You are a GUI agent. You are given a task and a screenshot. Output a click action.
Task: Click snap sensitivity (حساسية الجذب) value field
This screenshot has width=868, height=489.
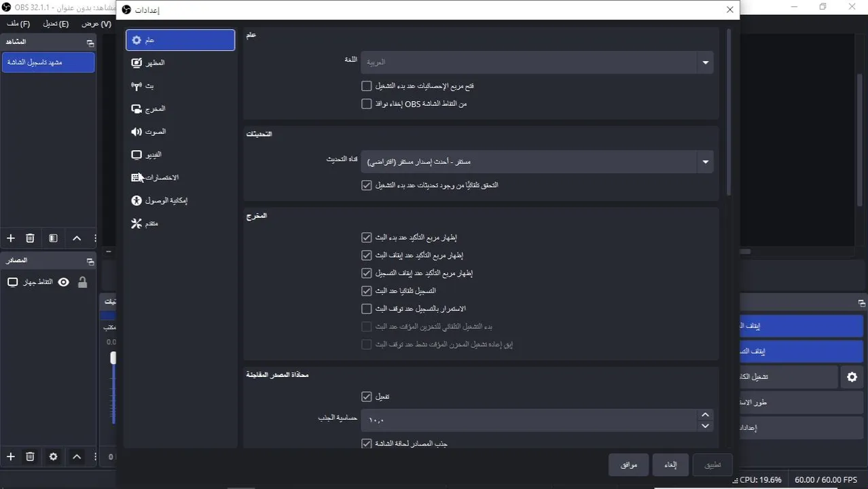(x=529, y=420)
